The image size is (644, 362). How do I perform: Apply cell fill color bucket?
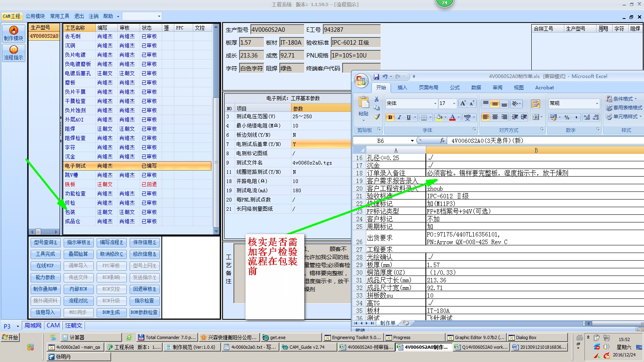pos(439,117)
